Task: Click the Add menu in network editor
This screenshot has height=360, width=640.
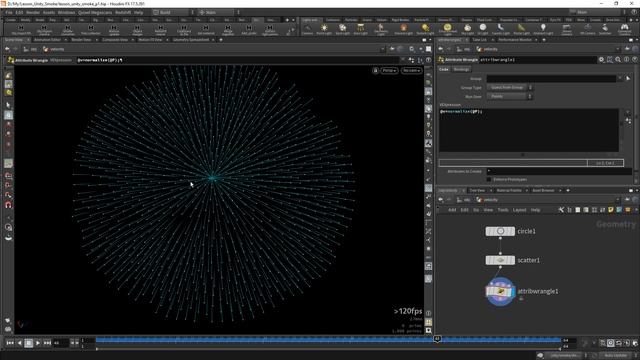Action: tap(452, 210)
